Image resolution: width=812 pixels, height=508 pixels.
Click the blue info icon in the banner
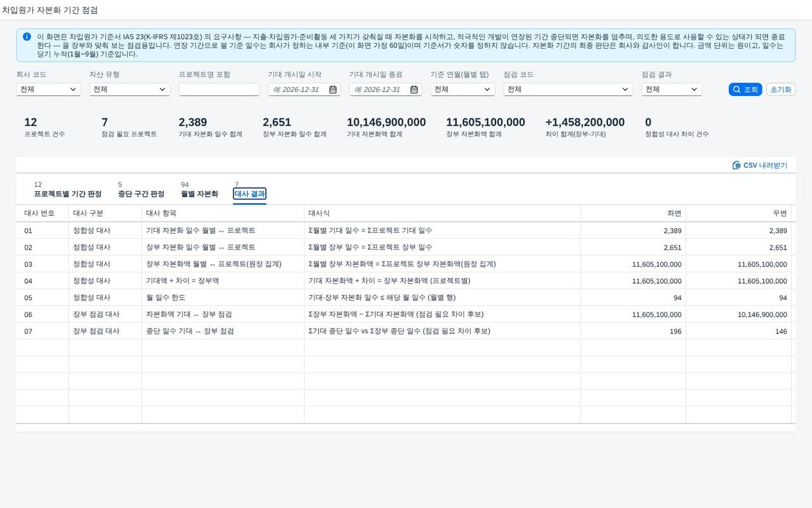[x=27, y=37]
